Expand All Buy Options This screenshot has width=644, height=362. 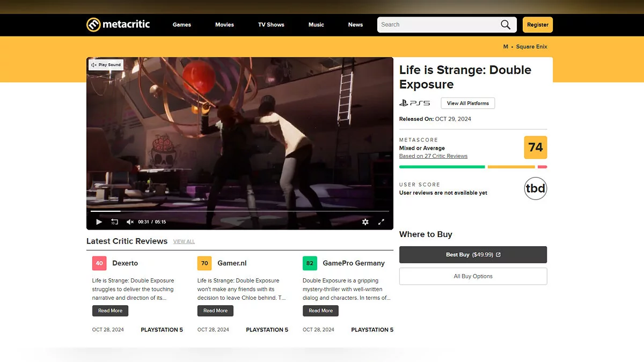(x=473, y=276)
